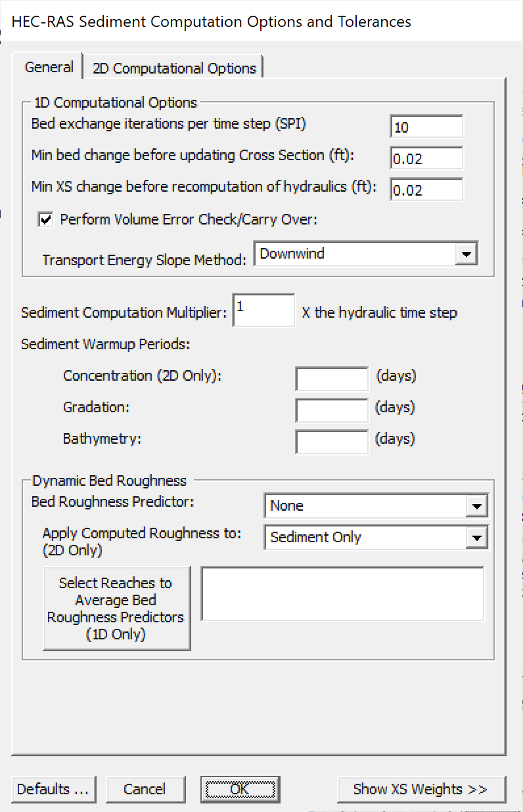523x812 pixels.
Task: Click the Show XS Weights >> button
Action: click(x=421, y=789)
